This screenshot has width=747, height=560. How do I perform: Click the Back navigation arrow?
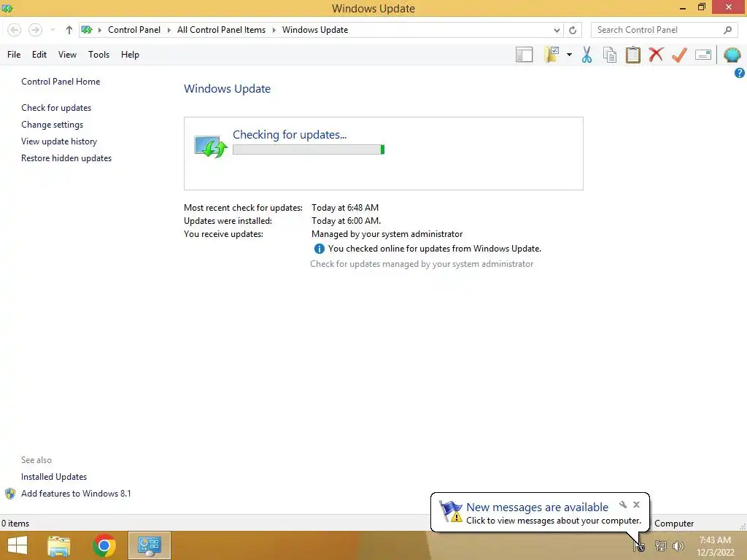[x=15, y=30]
